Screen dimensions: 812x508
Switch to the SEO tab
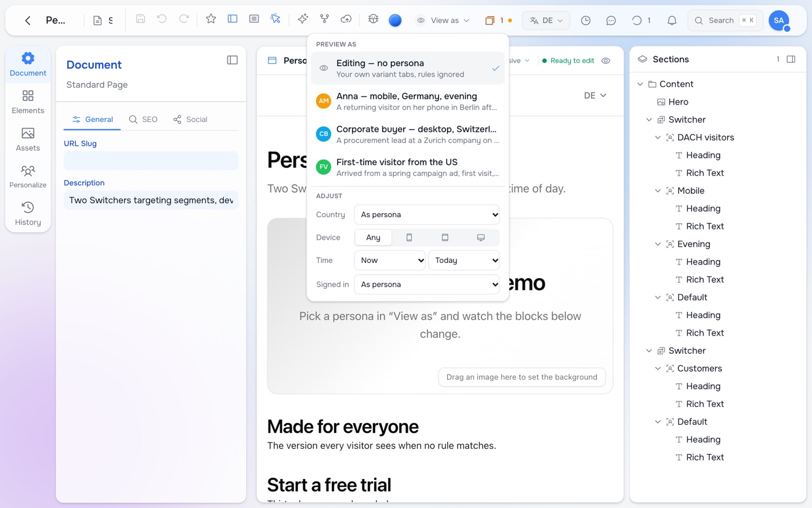tap(143, 120)
